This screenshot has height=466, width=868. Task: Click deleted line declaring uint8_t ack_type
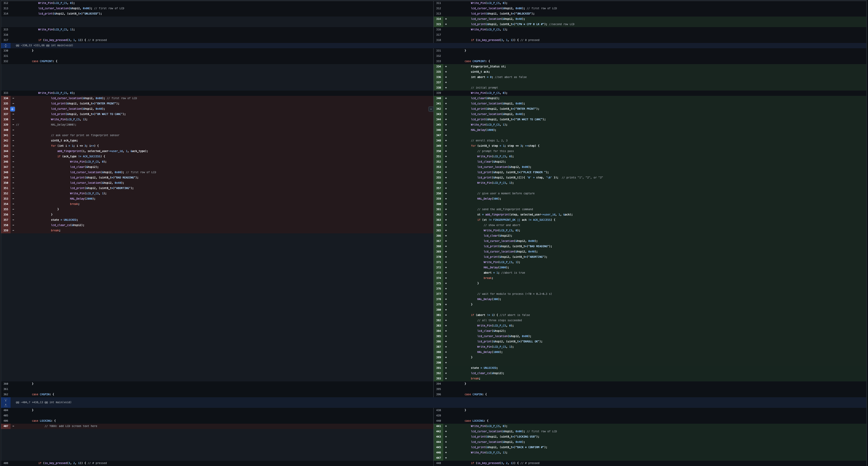click(64, 140)
